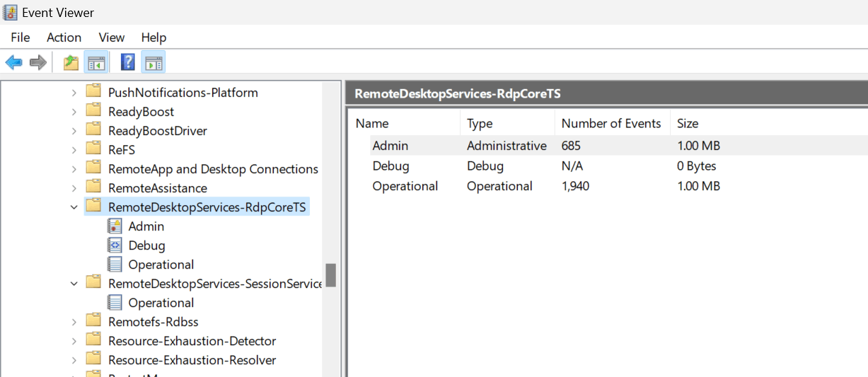Click the RemoteDesktopServices-RdpCoreTS folder icon
The image size is (868, 377).
point(93,207)
